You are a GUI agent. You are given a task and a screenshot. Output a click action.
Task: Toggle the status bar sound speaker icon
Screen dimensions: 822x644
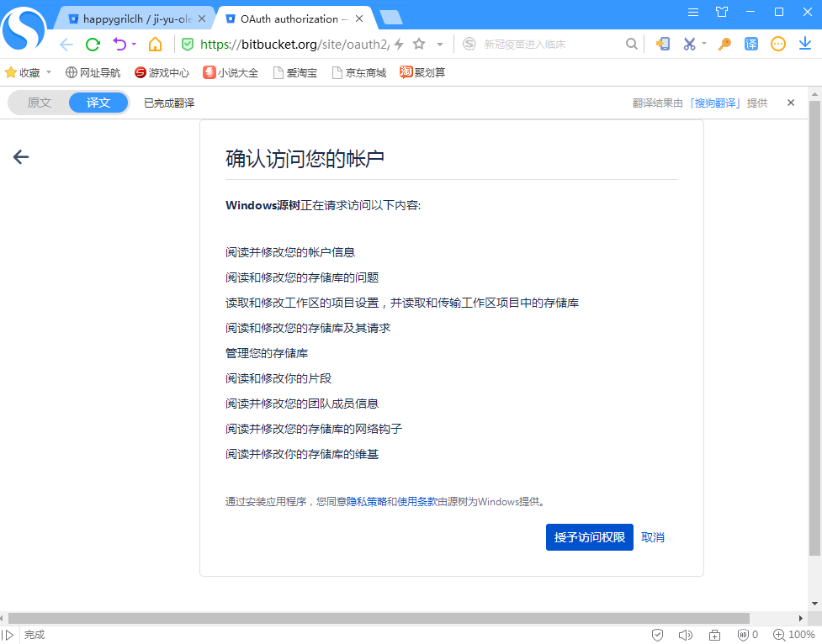click(x=685, y=635)
